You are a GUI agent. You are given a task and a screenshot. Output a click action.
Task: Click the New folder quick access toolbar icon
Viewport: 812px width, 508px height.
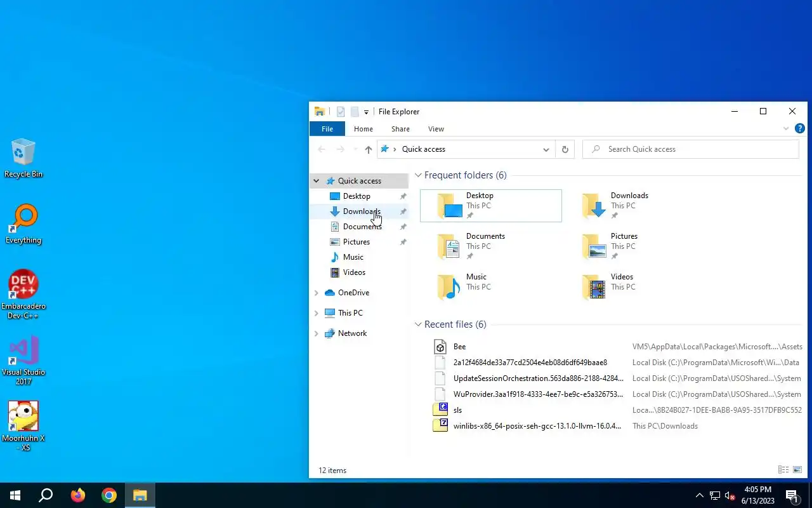tap(355, 112)
